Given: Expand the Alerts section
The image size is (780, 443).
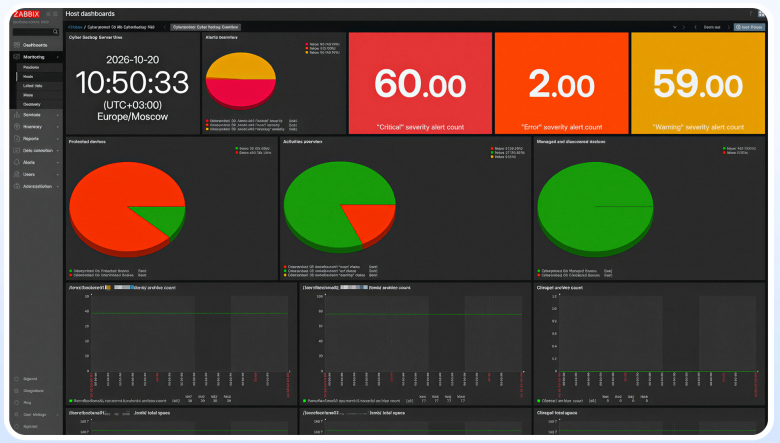Looking at the screenshot, I should tap(36, 163).
